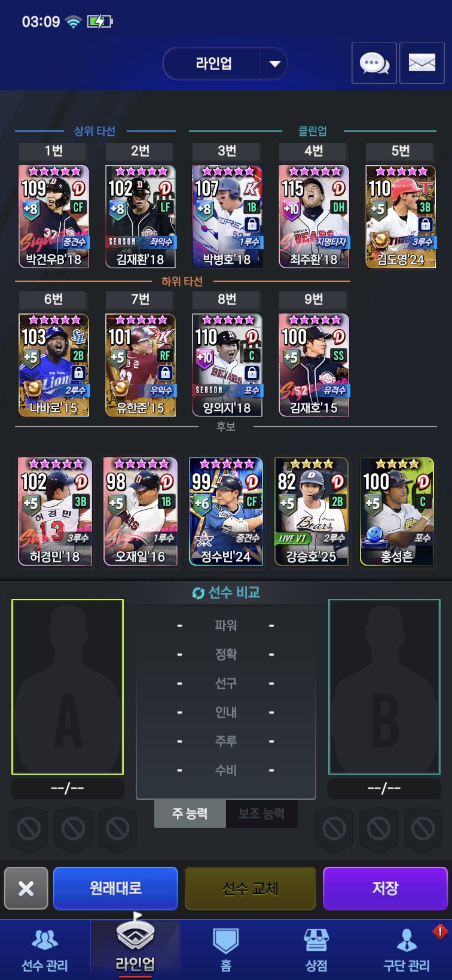Open the 상점 shop icon
The width and height of the screenshot is (452, 980).
click(x=316, y=949)
